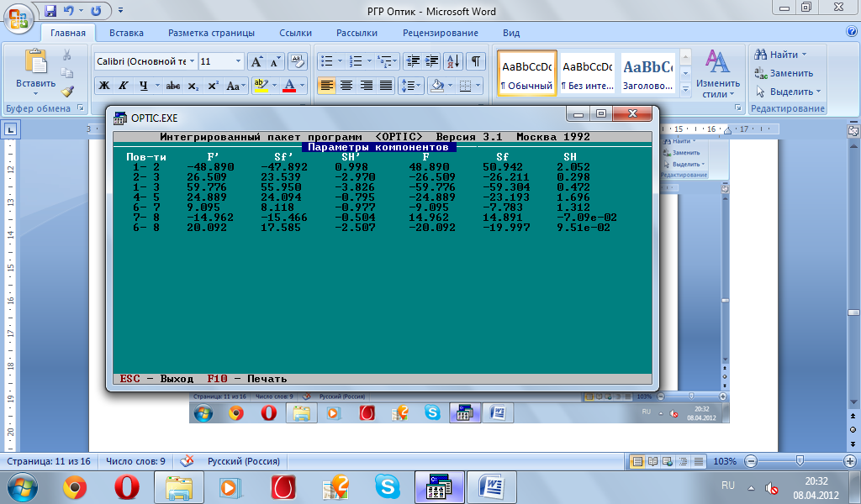Apply red font color

(289, 86)
